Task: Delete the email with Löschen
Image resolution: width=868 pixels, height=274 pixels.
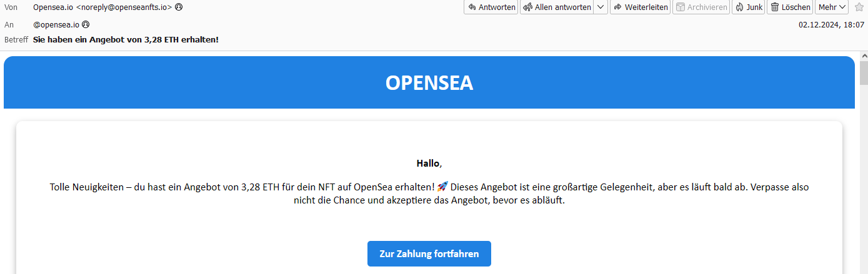Action: [790, 7]
